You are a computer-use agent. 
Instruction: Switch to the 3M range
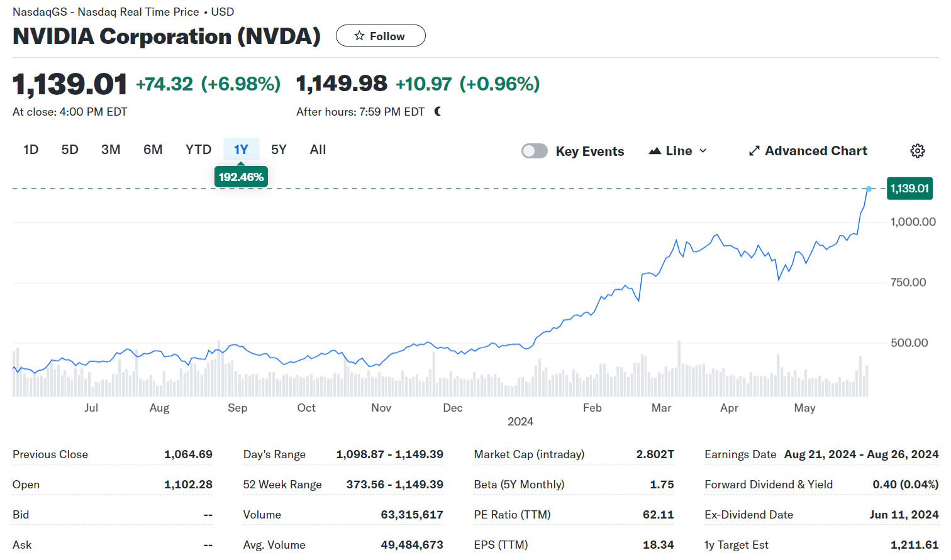pyautogui.click(x=111, y=150)
